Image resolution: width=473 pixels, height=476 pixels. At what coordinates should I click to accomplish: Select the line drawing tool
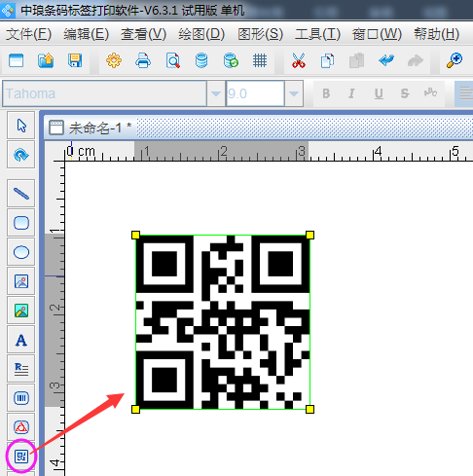21,194
